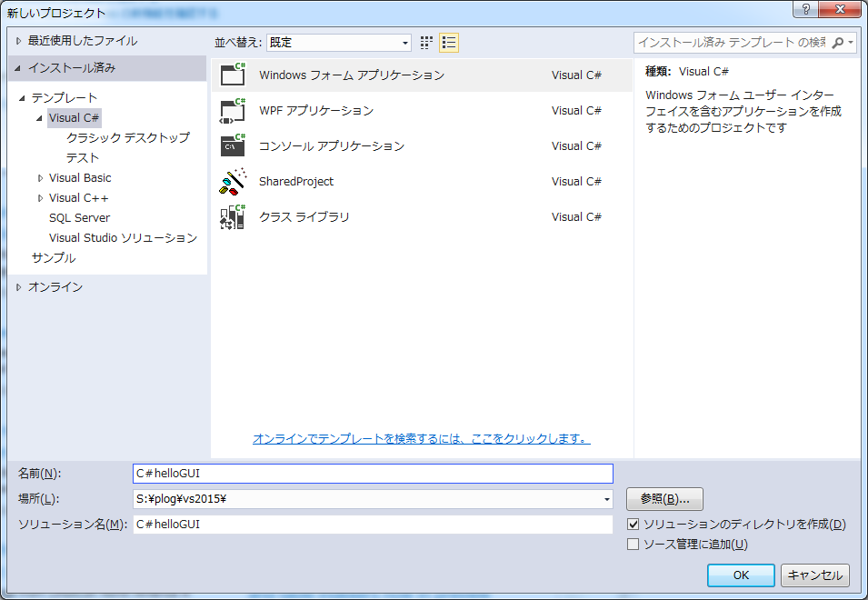This screenshot has height=600, width=868.
Task: Click the Windows Forms Application template icon
Action: [233, 75]
